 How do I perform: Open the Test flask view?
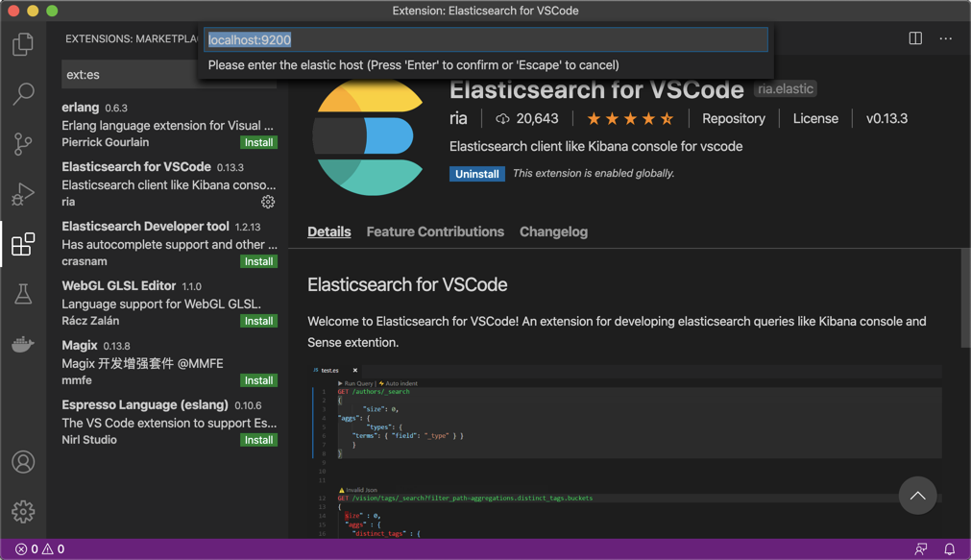23,294
